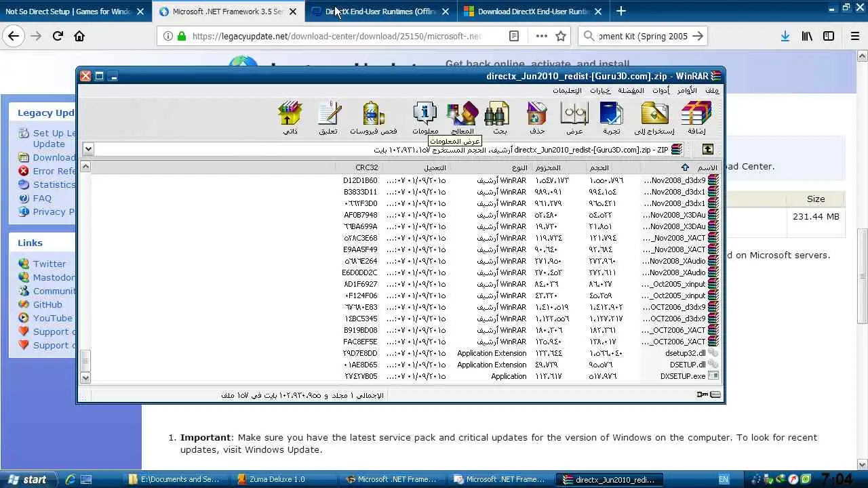Expand the WinRAR address bar dropdown
Screen dimensions: 868x488
click(88, 149)
